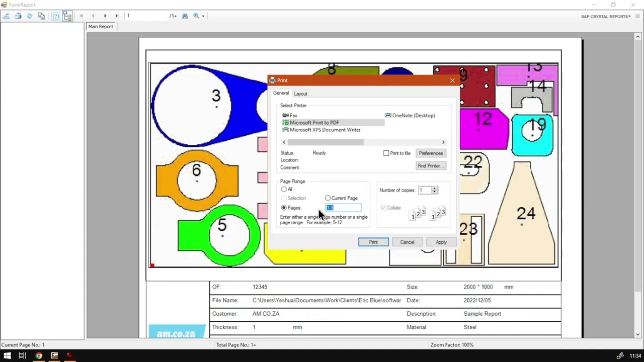Viewport: 644px width, 362px height.
Task: Open Google Chrome from the taskbar
Action: (x=39, y=356)
